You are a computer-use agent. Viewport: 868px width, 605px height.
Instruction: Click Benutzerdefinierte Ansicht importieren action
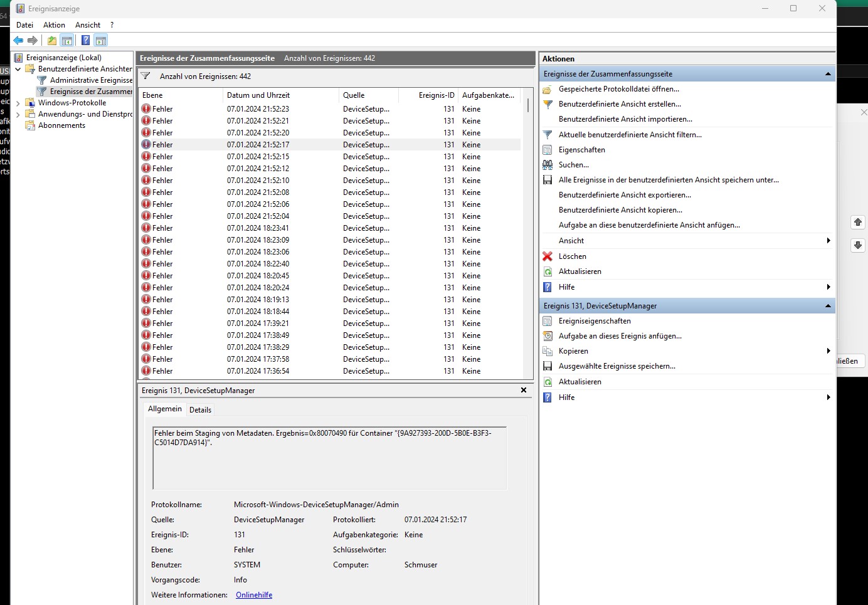[625, 119]
